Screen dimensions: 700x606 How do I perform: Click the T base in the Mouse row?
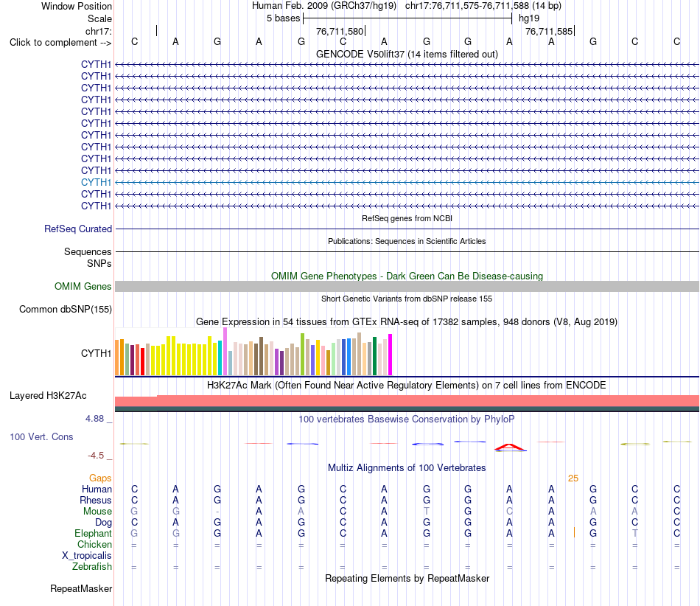[427, 512]
